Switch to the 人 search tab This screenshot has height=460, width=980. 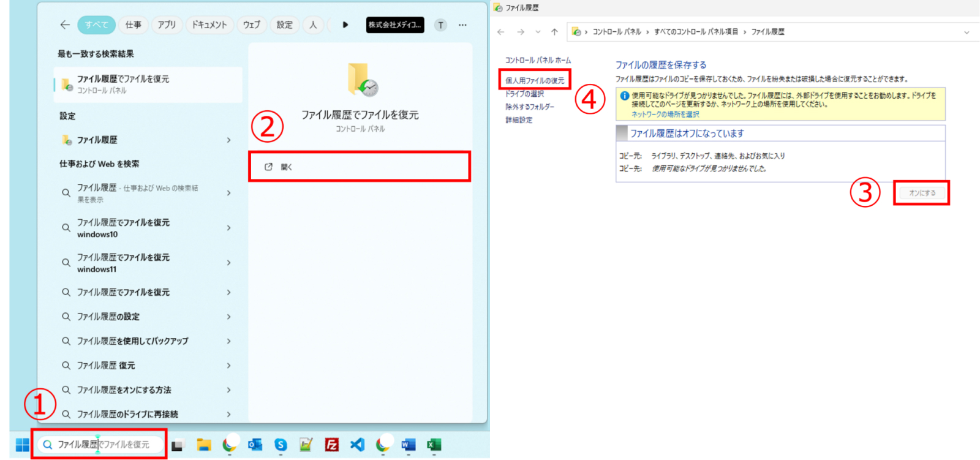(313, 25)
